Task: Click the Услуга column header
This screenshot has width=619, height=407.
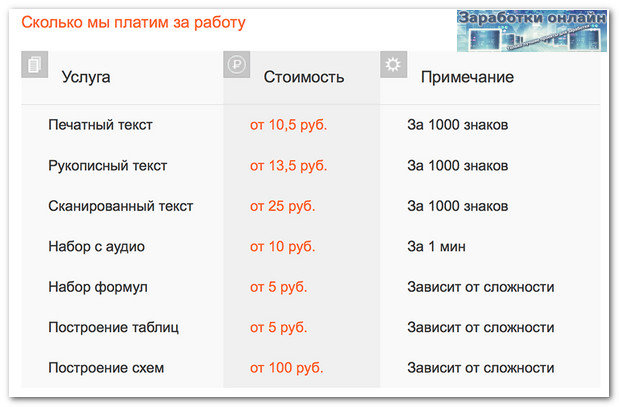Action: point(86,77)
